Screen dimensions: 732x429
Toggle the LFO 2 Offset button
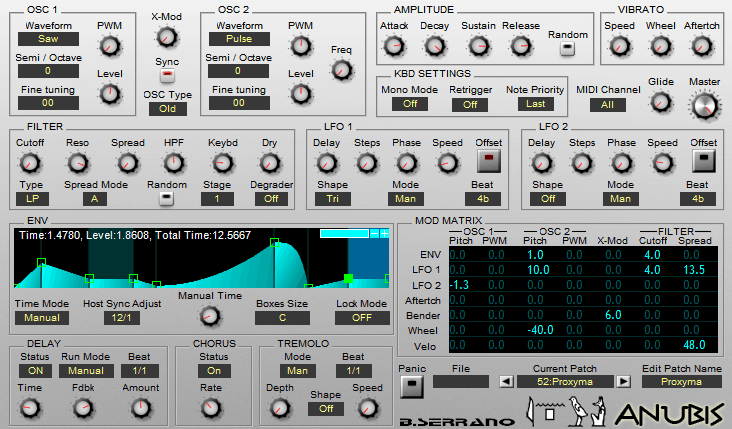click(704, 160)
